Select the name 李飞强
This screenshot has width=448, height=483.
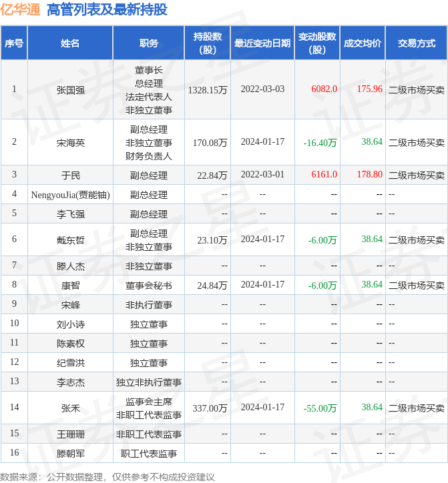[71, 214]
